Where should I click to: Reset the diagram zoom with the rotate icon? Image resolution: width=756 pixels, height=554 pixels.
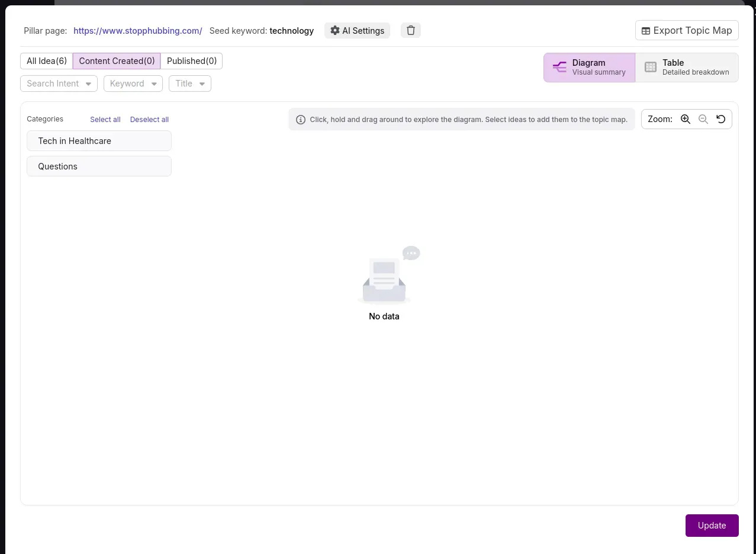point(720,119)
